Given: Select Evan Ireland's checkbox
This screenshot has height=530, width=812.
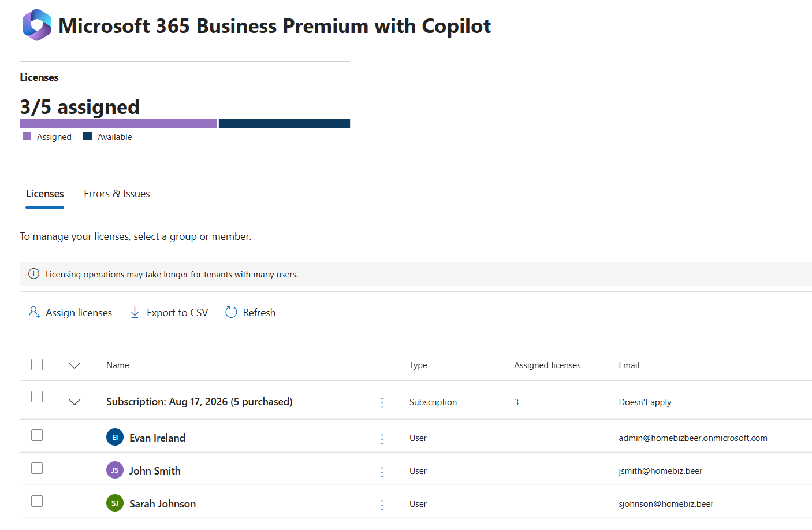Looking at the screenshot, I should click(37, 435).
